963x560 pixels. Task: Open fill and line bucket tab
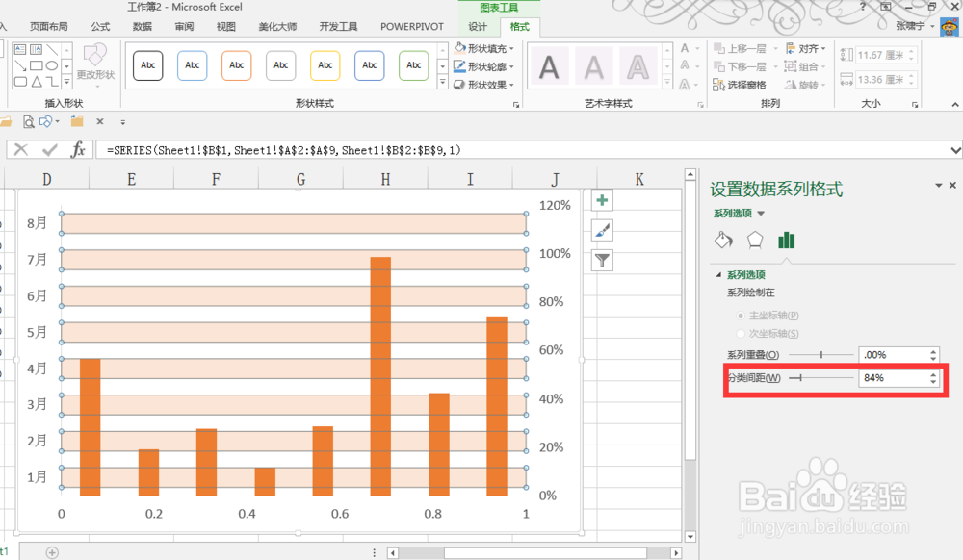723,240
